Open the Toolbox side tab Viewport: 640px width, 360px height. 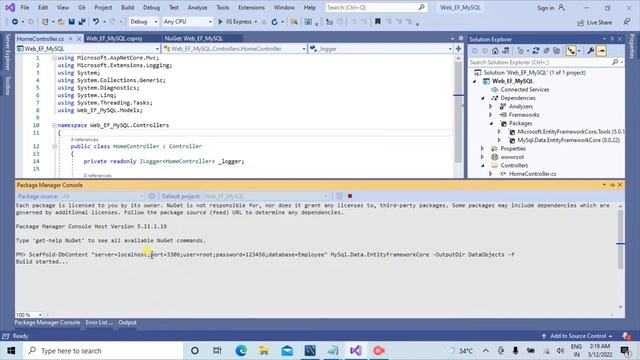coord(7,86)
